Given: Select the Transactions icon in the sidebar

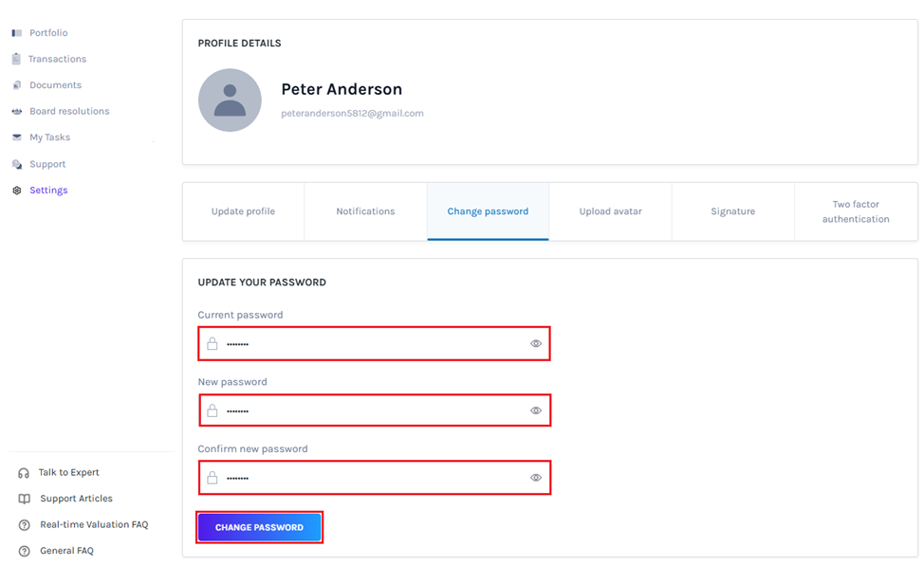Looking at the screenshot, I should tap(15, 59).
